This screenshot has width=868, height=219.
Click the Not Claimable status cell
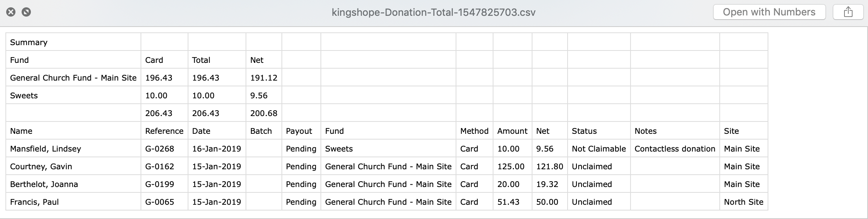599,148
